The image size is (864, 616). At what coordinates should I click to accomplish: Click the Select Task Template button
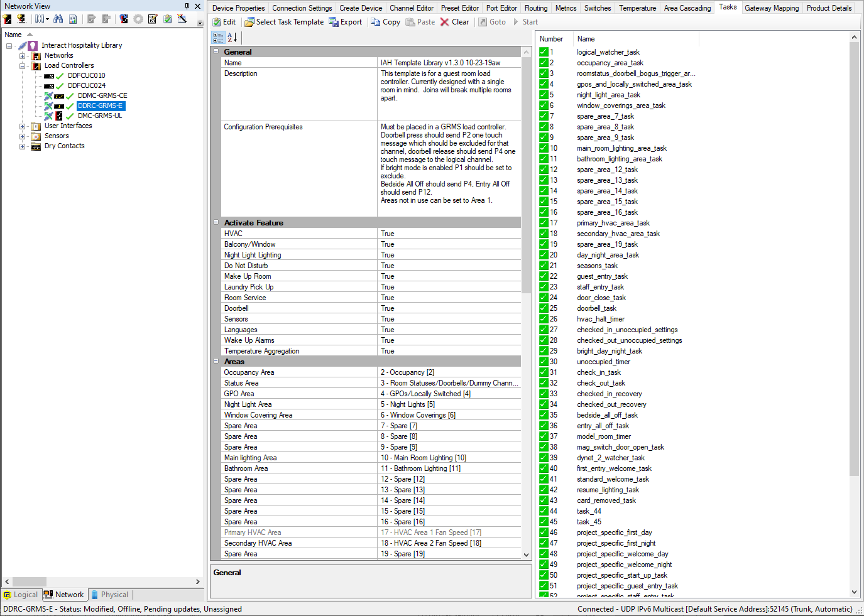(284, 22)
